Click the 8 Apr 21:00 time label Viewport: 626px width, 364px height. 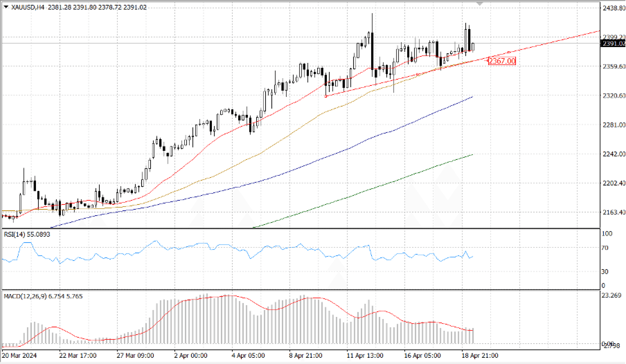pos(306,355)
